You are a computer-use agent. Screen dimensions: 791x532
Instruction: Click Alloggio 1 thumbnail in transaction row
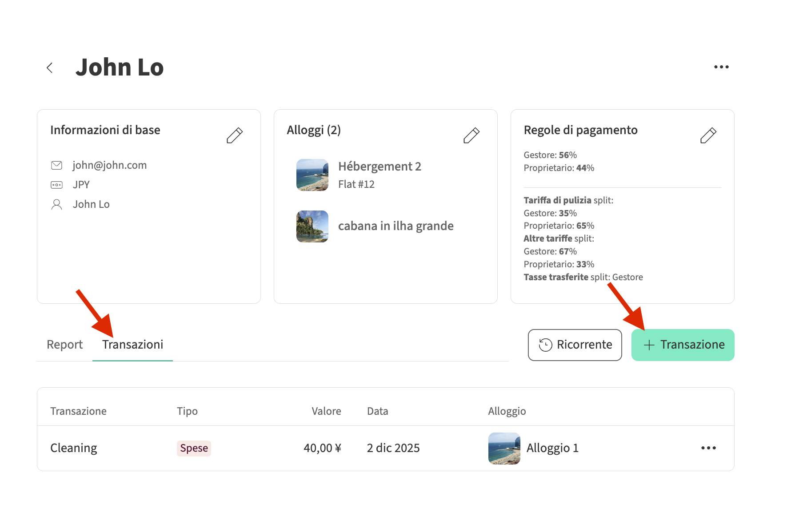[504, 449]
